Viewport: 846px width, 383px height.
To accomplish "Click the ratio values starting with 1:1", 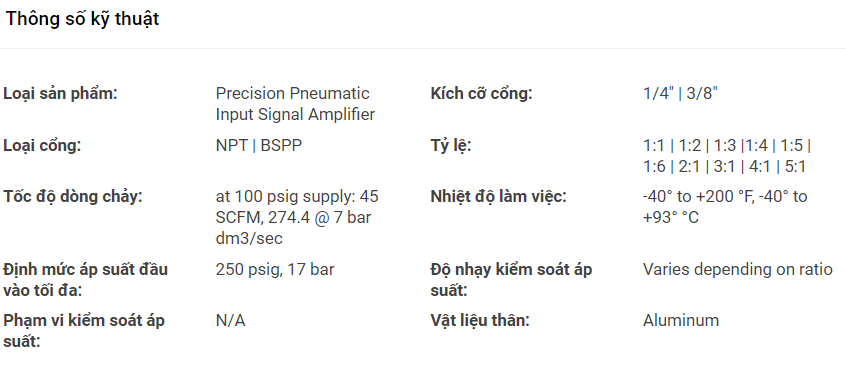I will (x=727, y=156).
